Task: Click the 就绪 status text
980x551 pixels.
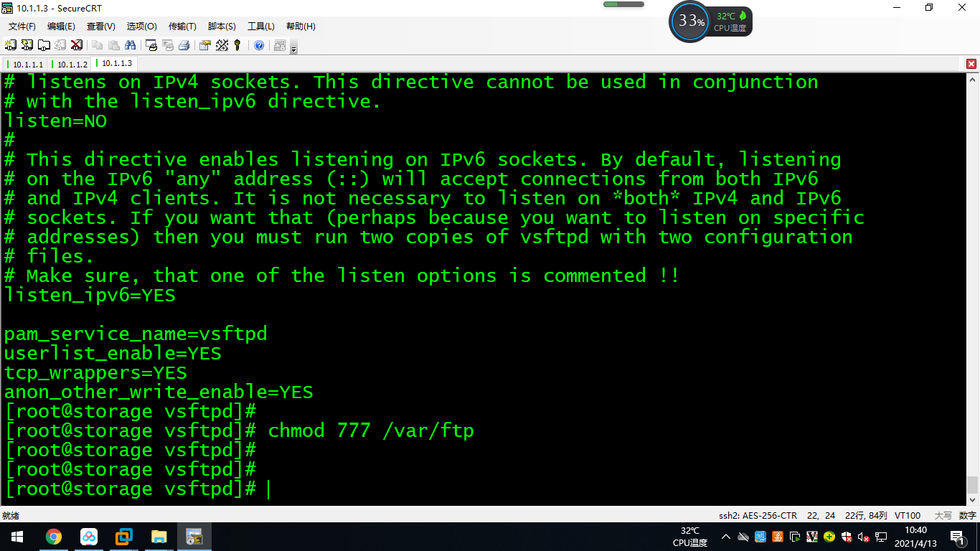Action: tap(11, 515)
